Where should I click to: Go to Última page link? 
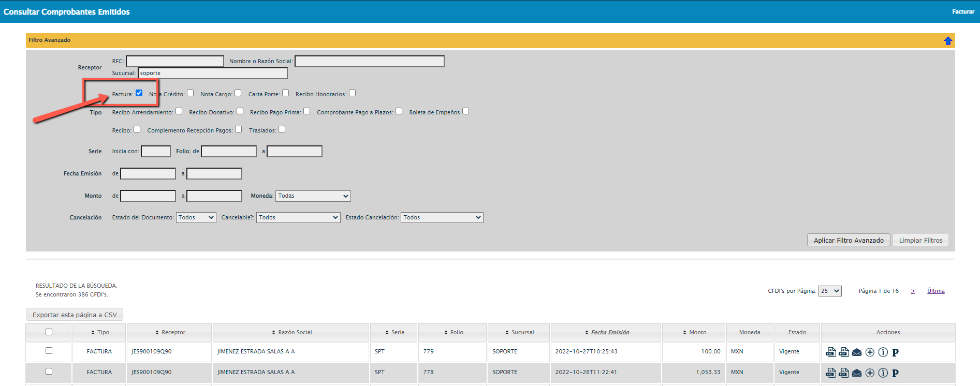pyautogui.click(x=935, y=291)
